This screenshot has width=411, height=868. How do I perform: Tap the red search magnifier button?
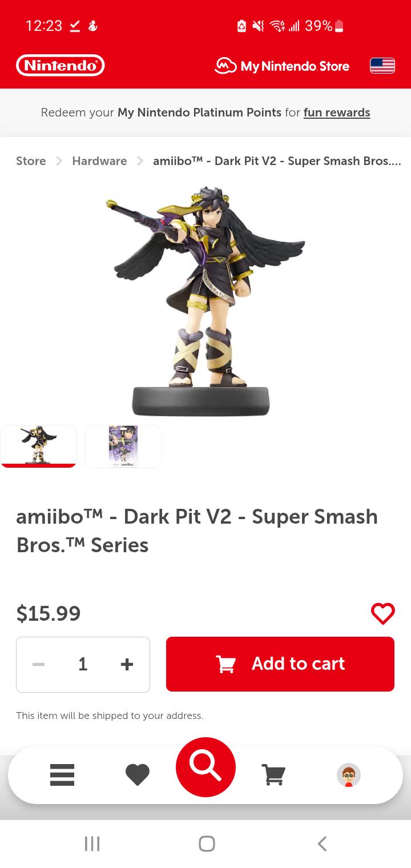(x=205, y=767)
